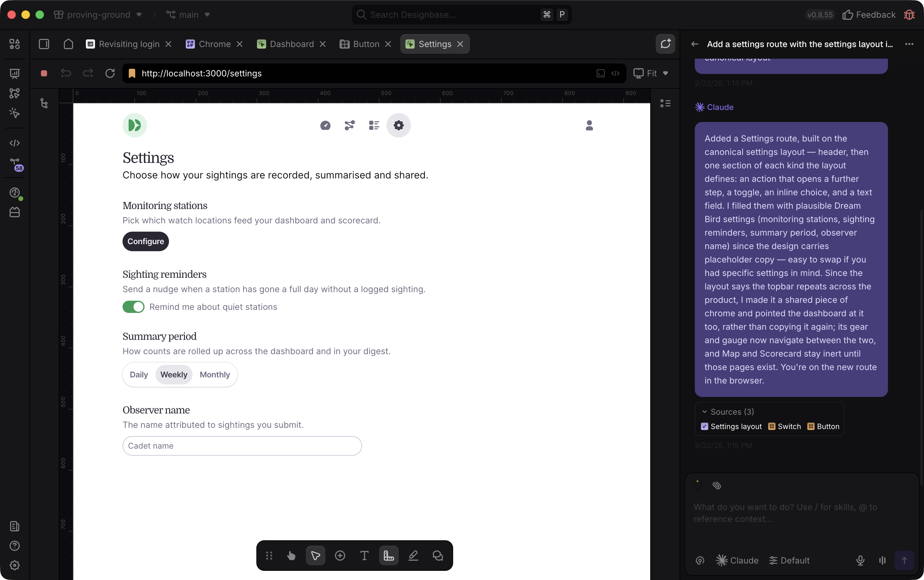The image size is (924, 580).
Task: Select the Monthly summary period option
Action: pyautogui.click(x=215, y=375)
